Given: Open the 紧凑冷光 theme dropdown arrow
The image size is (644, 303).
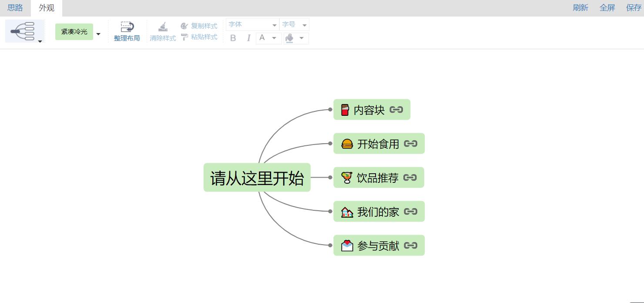Looking at the screenshot, I should pyautogui.click(x=98, y=34).
